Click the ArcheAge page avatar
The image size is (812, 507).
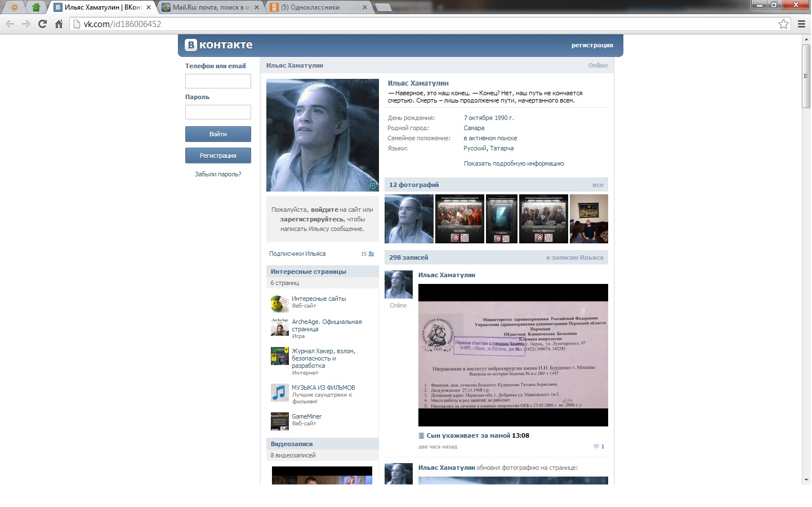[x=280, y=327]
